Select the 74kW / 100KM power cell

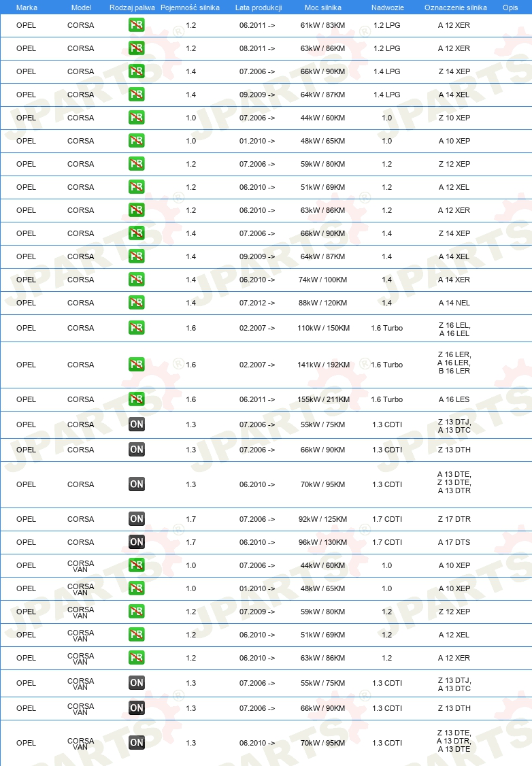click(322, 280)
